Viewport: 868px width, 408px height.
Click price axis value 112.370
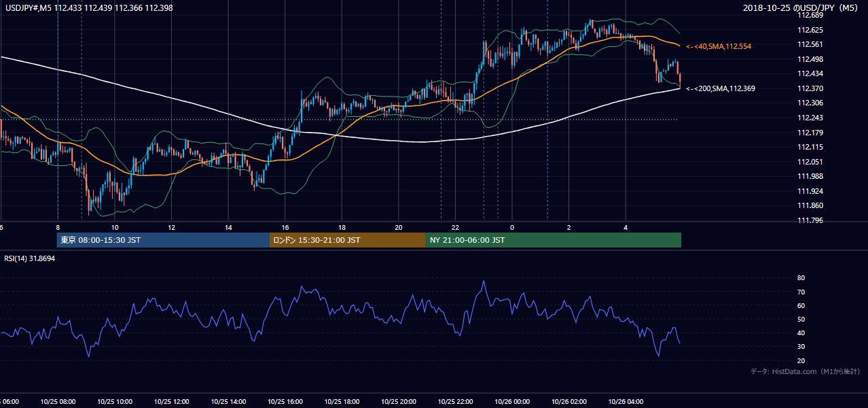810,88
